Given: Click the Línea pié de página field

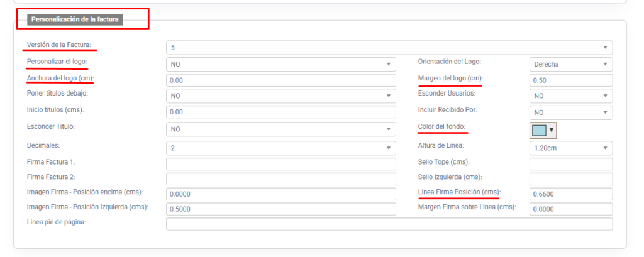Looking at the screenshot, I should (389, 224).
